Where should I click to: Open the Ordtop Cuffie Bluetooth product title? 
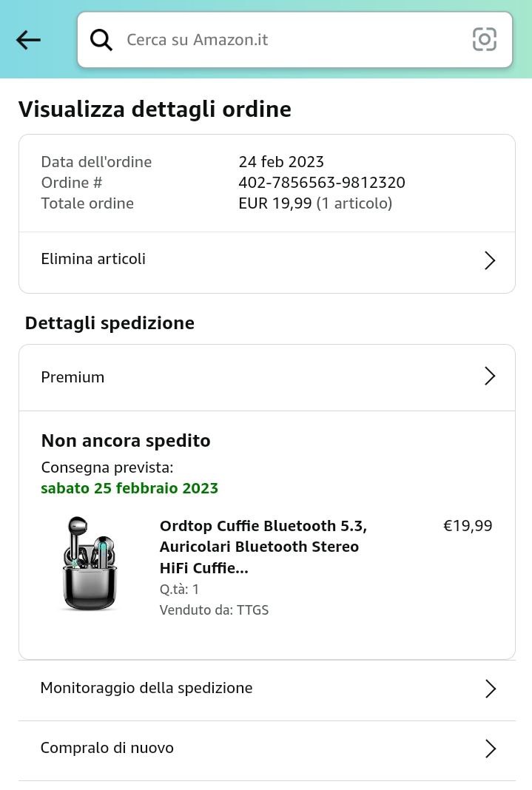(x=263, y=547)
